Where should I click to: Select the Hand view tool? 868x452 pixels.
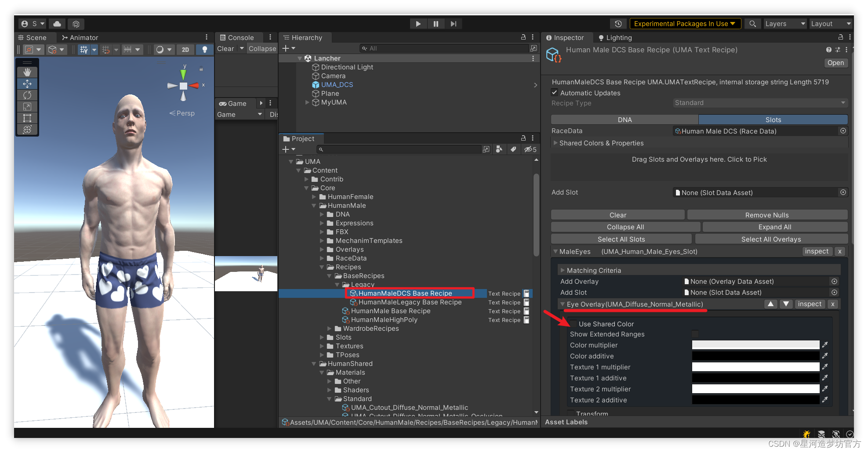point(27,72)
